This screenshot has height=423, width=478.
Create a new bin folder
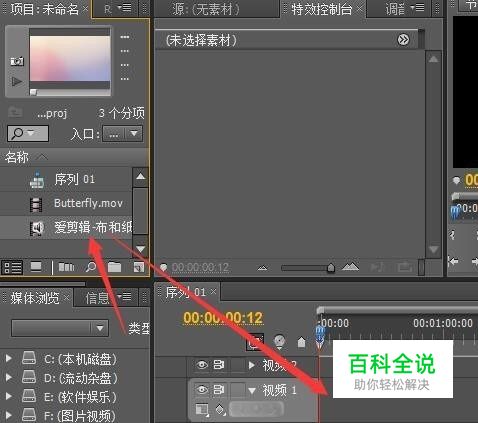[x=114, y=267]
